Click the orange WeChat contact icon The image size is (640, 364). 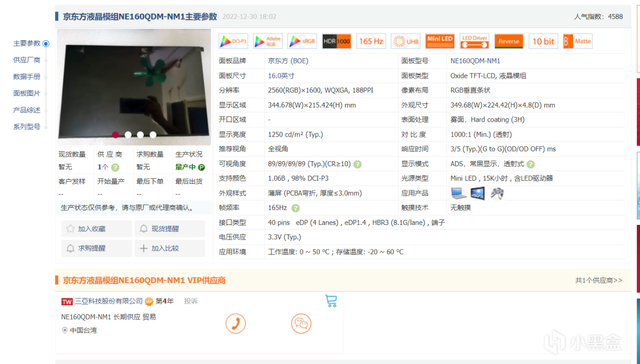coord(301,323)
